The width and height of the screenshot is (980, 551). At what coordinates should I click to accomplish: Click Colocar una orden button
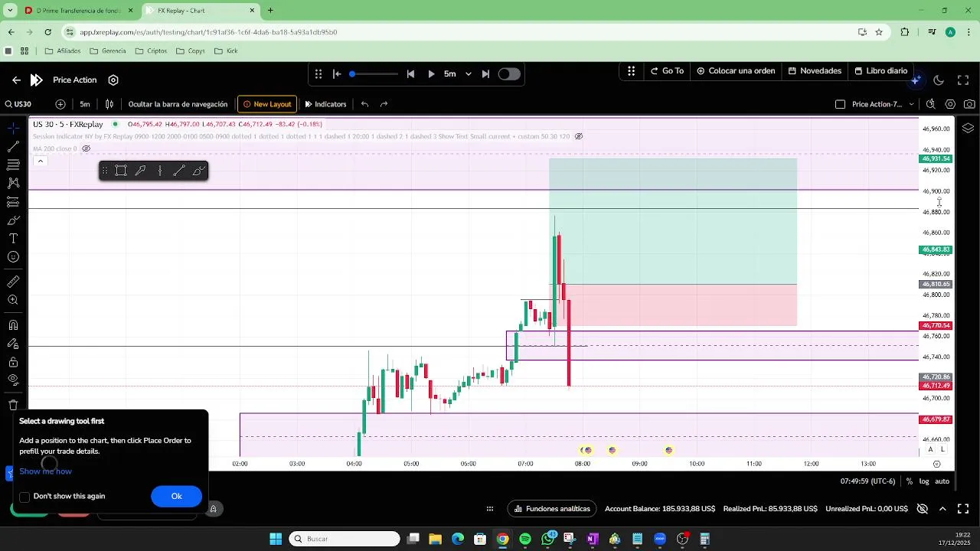736,70
